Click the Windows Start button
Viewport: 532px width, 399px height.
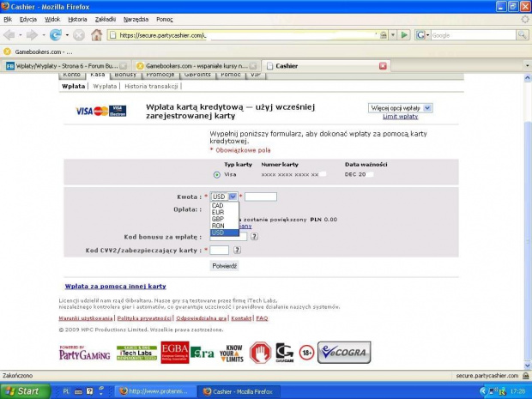pyautogui.click(x=25, y=391)
